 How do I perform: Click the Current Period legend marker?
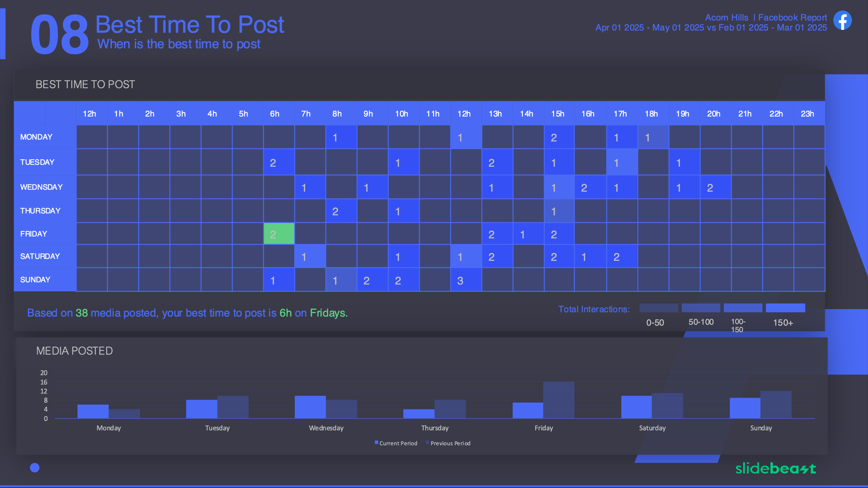(x=376, y=443)
